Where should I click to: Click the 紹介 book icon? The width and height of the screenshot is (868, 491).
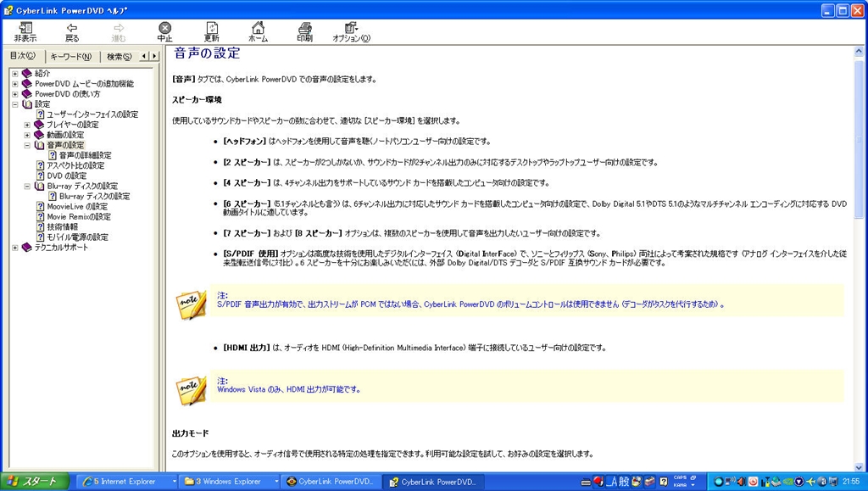pos(26,74)
